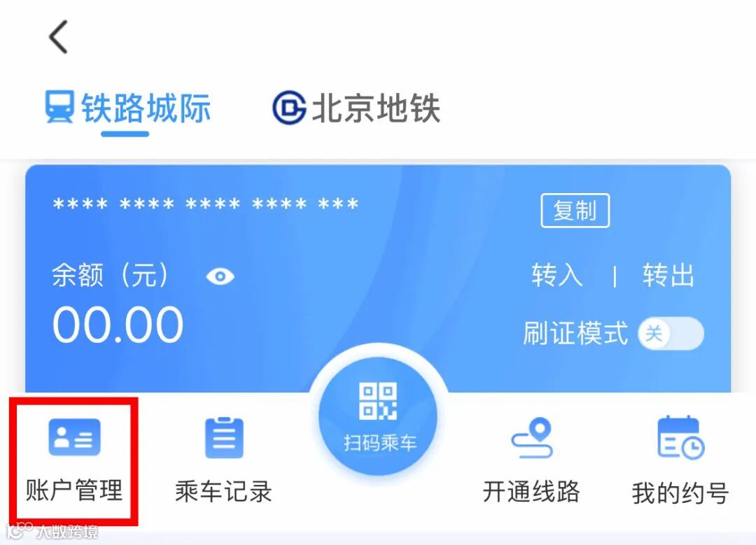Open 我的约号 calendar clock icon
This screenshot has width=756, height=545.
point(681,437)
